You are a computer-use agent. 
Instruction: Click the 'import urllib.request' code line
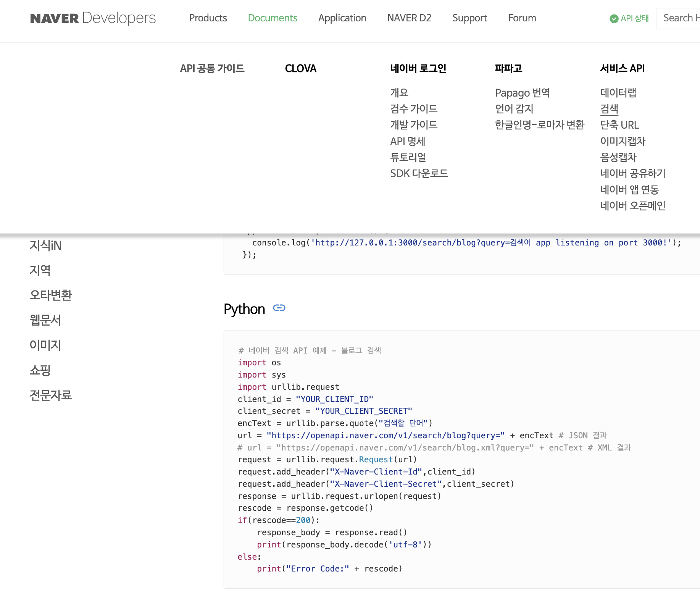pyautogui.click(x=289, y=387)
